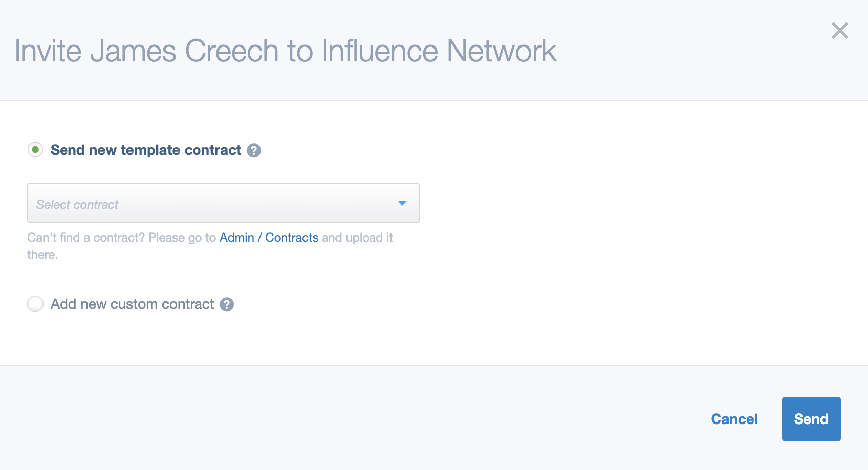
Task: Open help tooltip for Send new template contract
Action: (254, 150)
